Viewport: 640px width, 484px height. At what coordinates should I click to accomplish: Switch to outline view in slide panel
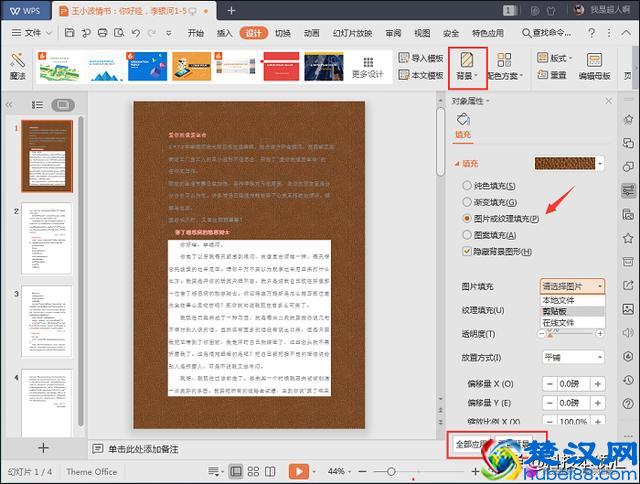[37, 105]
